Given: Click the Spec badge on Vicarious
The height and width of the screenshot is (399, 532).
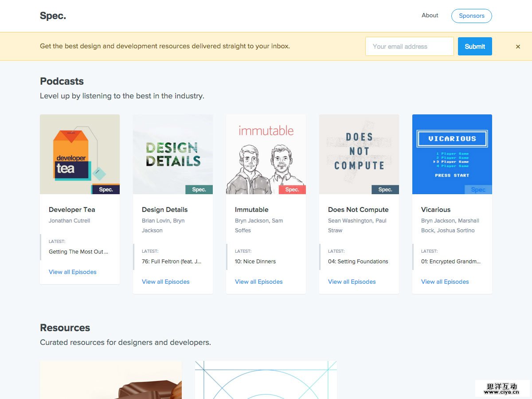Looking at the screenshot, I should click(x=478, y=190).
